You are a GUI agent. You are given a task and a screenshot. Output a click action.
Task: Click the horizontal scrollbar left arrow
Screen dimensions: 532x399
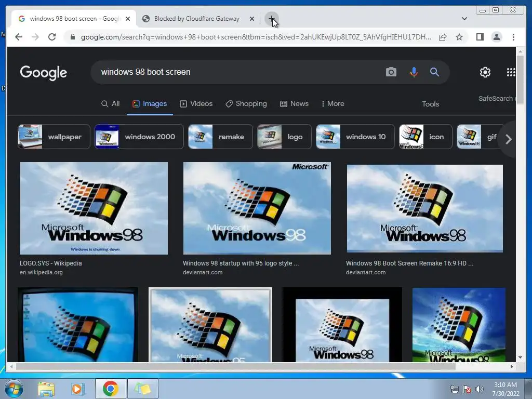pos(11,366)
